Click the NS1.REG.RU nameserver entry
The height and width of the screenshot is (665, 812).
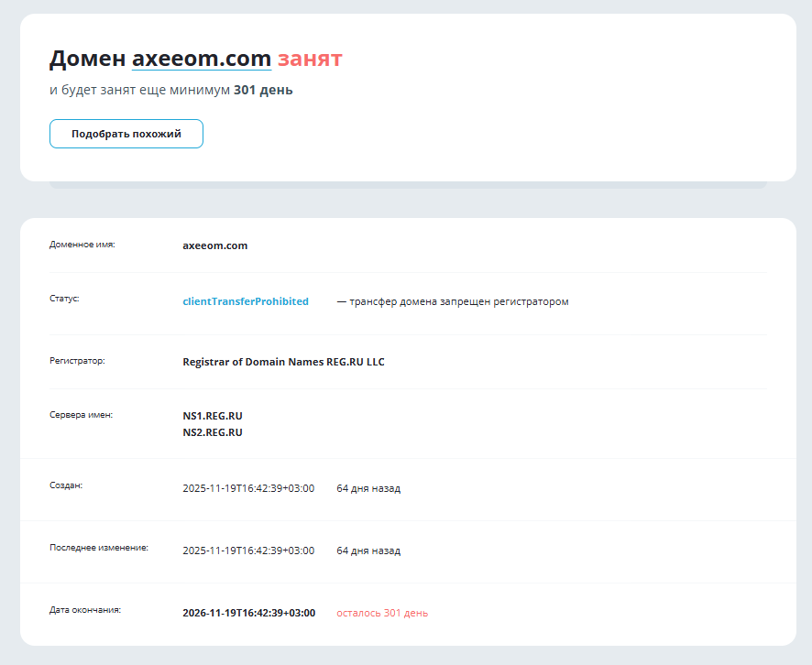click(212, 415)
